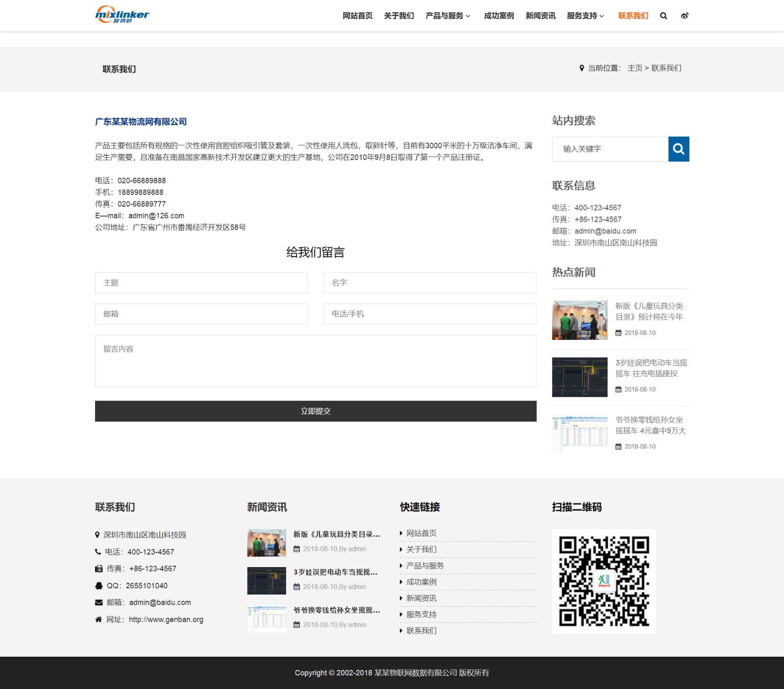
Task: Click the 主页 breadcrumb link
Action: [635, 68]
